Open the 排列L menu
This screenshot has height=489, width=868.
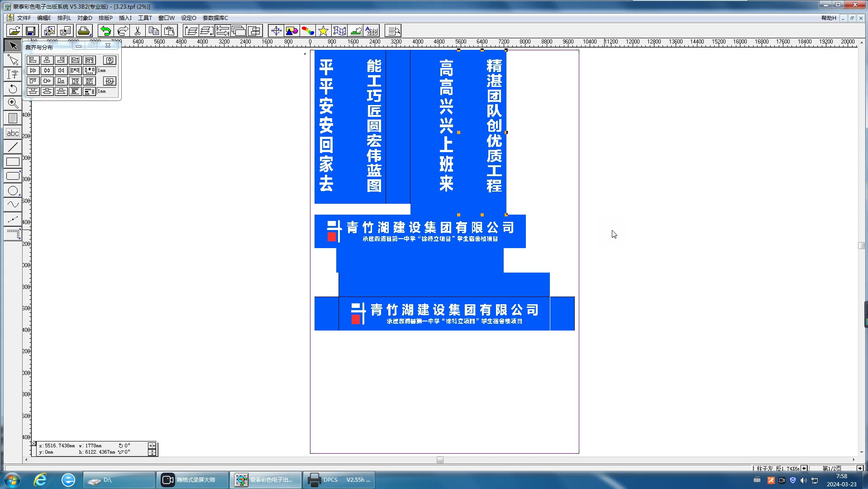tap(64, 18)
